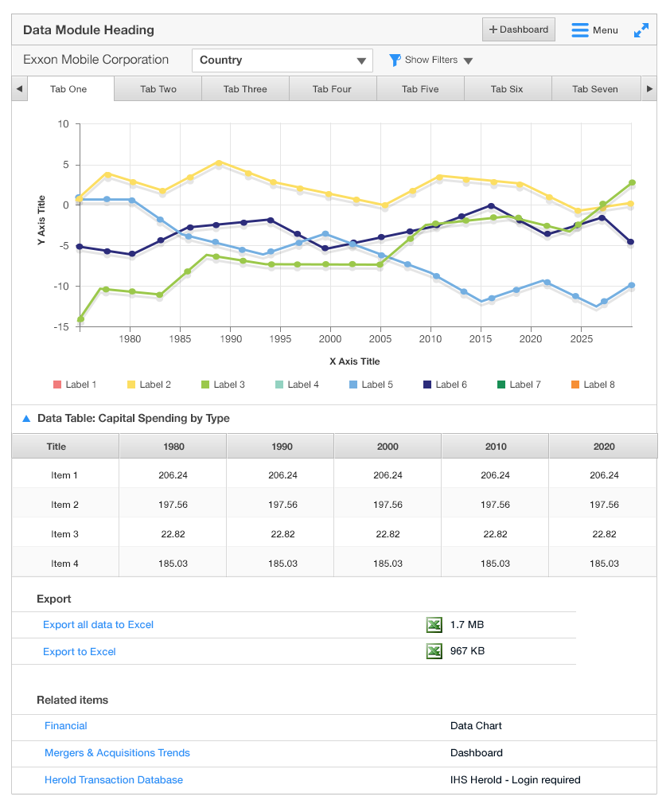Viewport: 670px width, 812px height.
Task: Switch to Tab Six
Action: coord(507,89)
